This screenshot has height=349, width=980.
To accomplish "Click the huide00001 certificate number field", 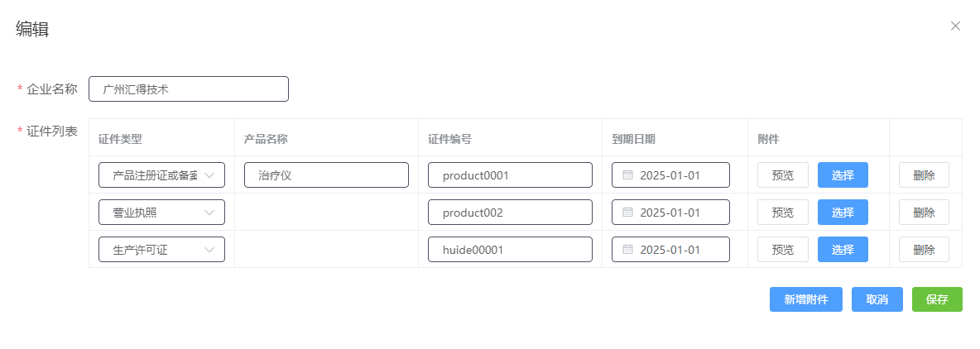I will pyautogui.click(x=510, y=250).
